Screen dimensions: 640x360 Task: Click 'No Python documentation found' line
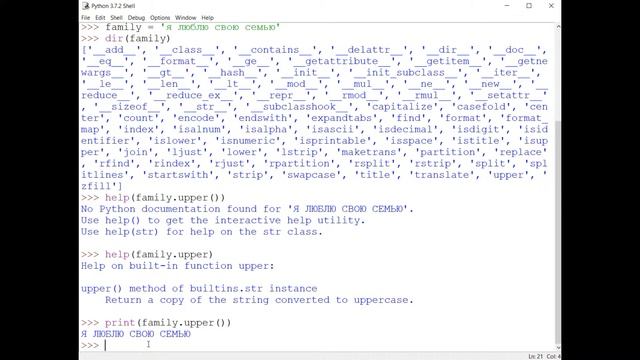247,209
